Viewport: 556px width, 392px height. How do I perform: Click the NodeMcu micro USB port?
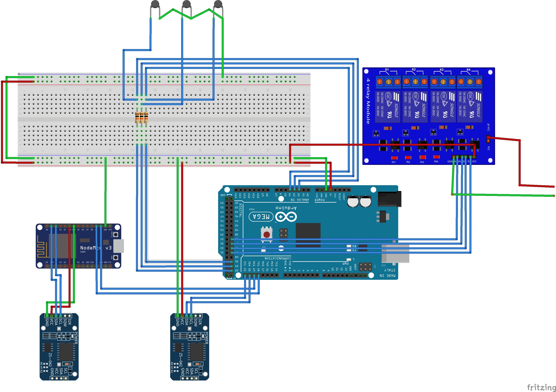coord(119,246)
